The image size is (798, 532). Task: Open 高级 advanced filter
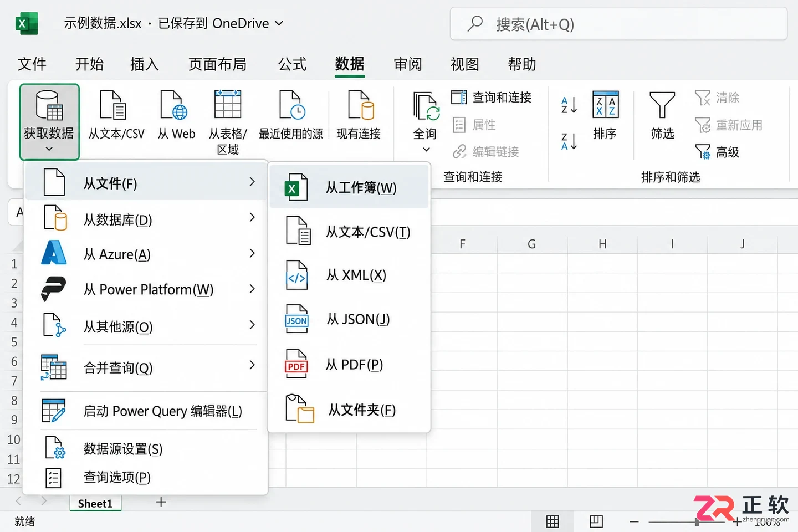click(x=717, y=152)
